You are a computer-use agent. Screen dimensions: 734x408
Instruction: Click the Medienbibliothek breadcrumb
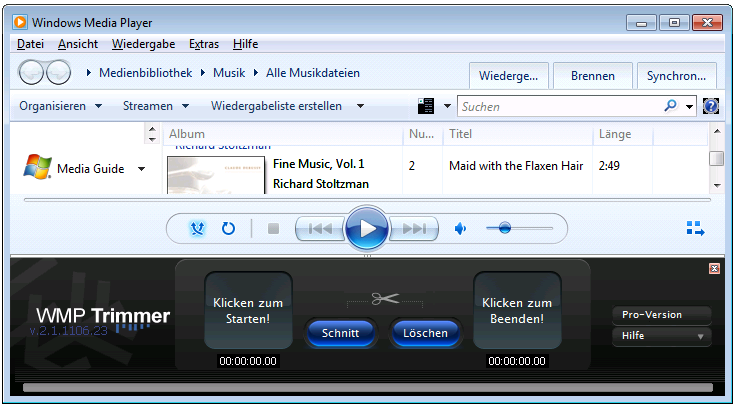(146, 73)
